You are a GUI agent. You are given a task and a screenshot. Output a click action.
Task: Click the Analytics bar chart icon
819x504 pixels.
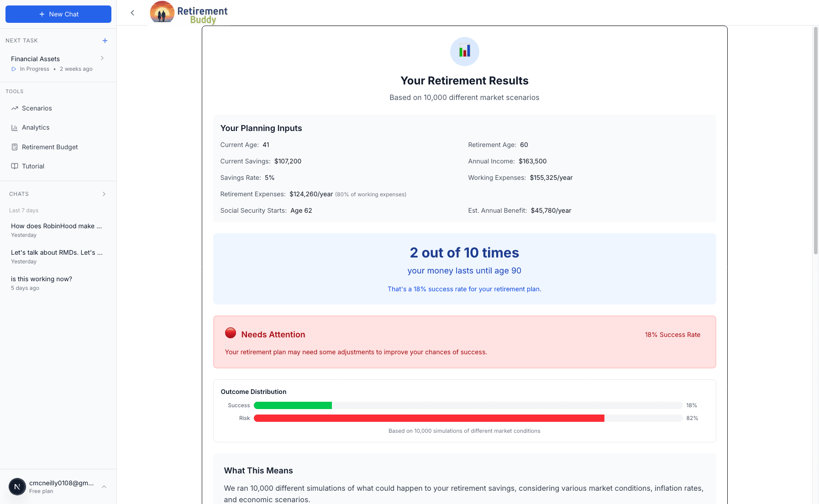tap(15, 128)
